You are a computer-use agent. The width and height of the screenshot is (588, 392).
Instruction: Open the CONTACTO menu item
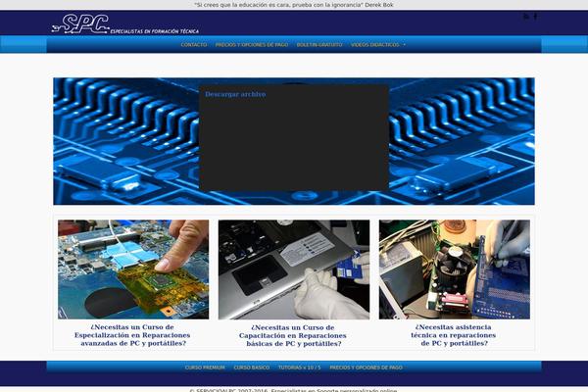[x=194, y=45]
